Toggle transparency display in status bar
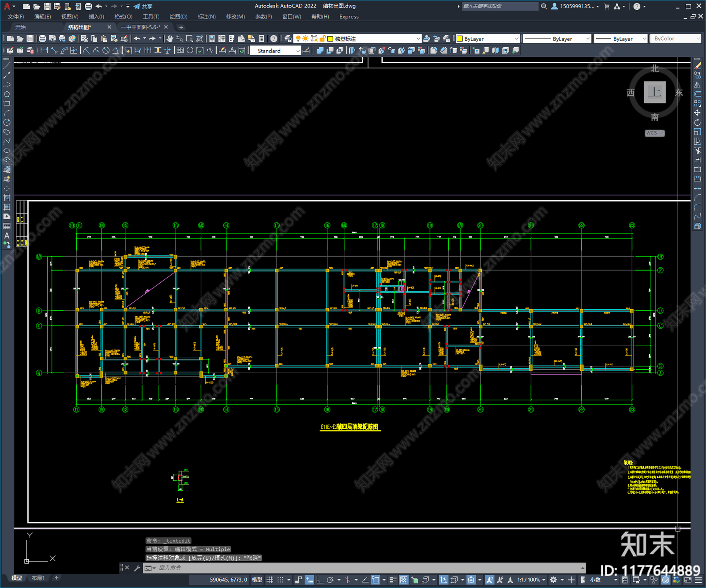The height and width of the screenshot is (588, 706). pos(404,580)
